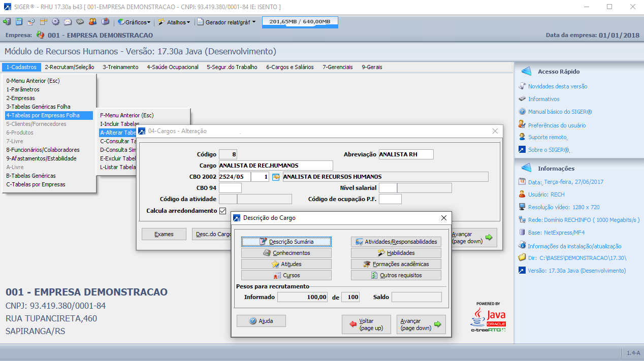Click the Manual básico help icon

point(522,112)
